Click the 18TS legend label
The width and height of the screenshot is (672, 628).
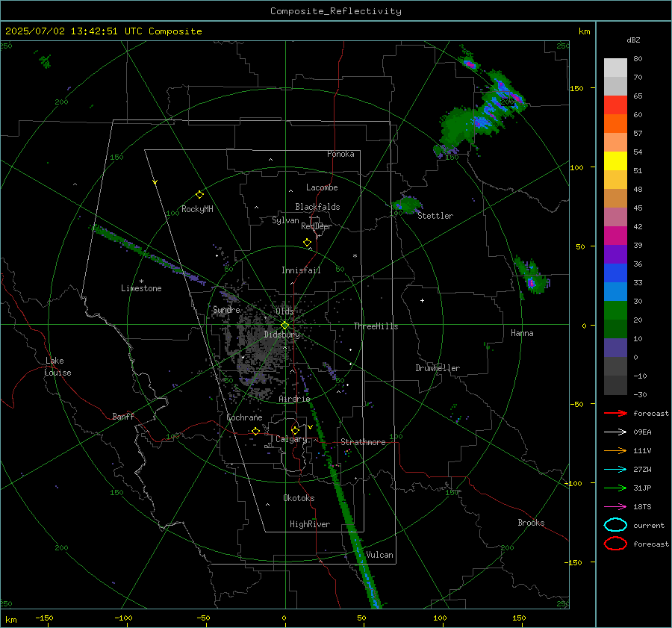642,507
